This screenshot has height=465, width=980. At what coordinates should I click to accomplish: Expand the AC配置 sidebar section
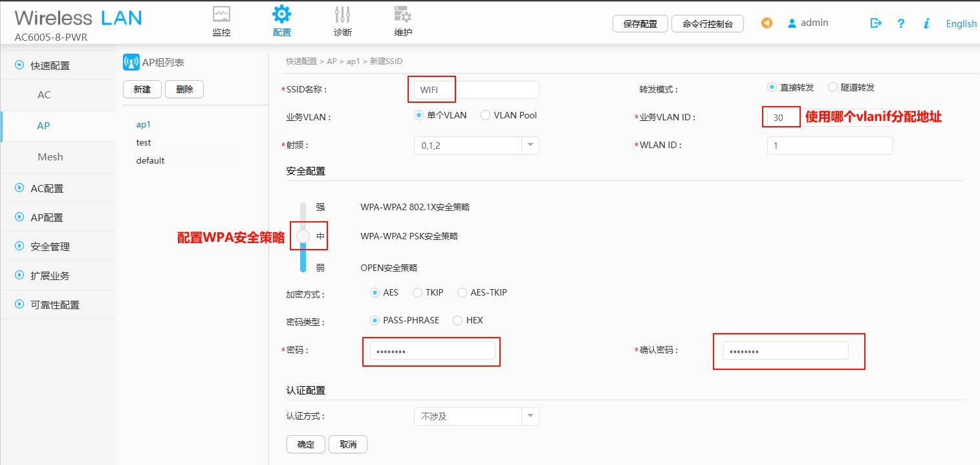tap(19, 188)
